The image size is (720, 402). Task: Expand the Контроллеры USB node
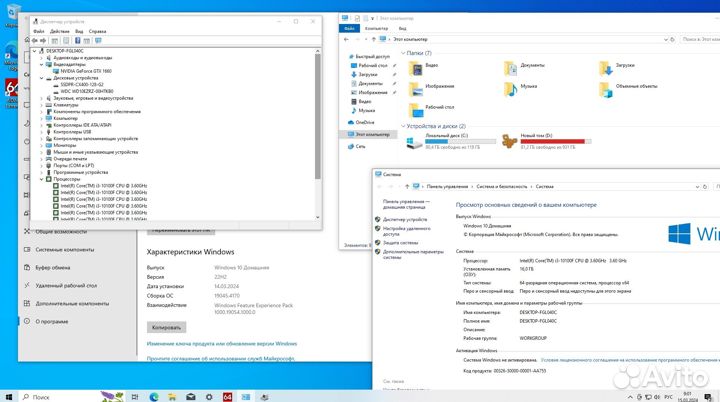tap(41, 132)
